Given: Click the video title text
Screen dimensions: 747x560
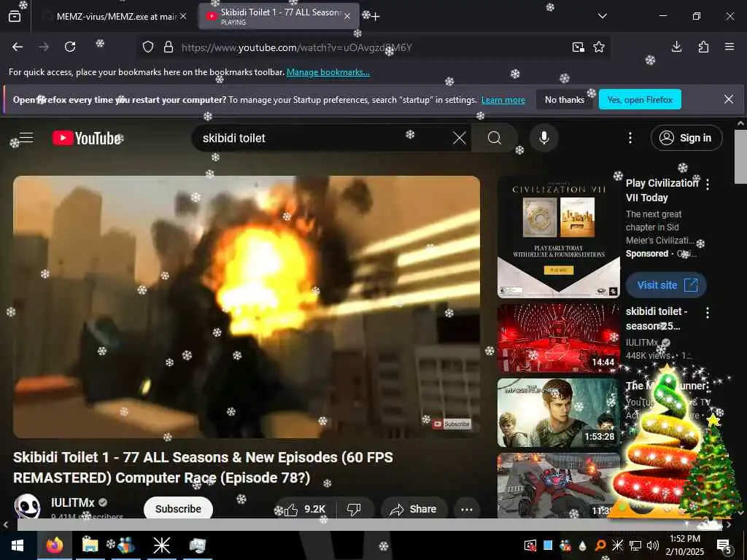Looking at the screenshot, I should 203,467.
